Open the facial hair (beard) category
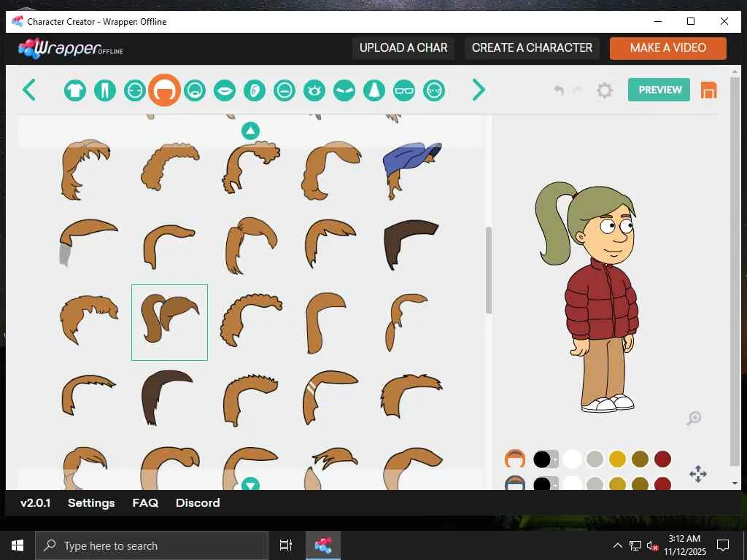Screen dimensions: 747x560 194,90
